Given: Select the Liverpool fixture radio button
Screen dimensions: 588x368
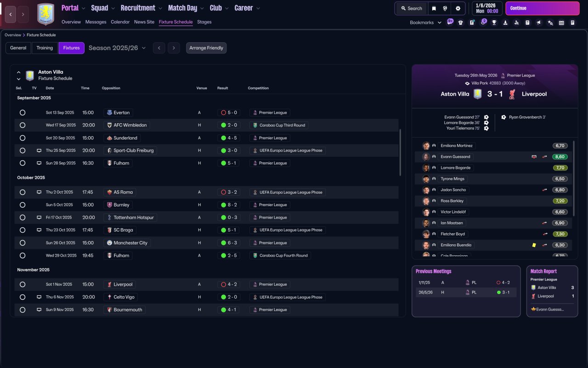Looking at the screenshot, I should 23,285.
